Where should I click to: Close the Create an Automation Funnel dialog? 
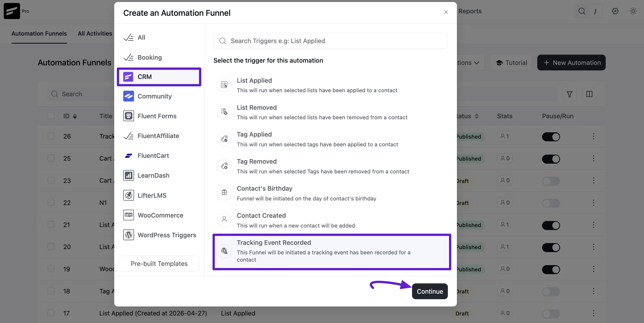446,12
